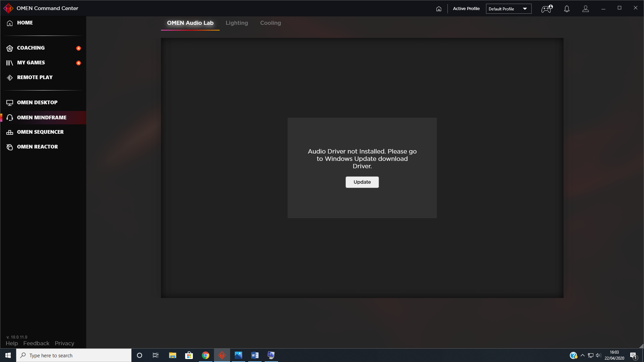The height and width of the screenshot is (362, 644).
Task: Switch to Cooling tab
Action: (271, 23)
